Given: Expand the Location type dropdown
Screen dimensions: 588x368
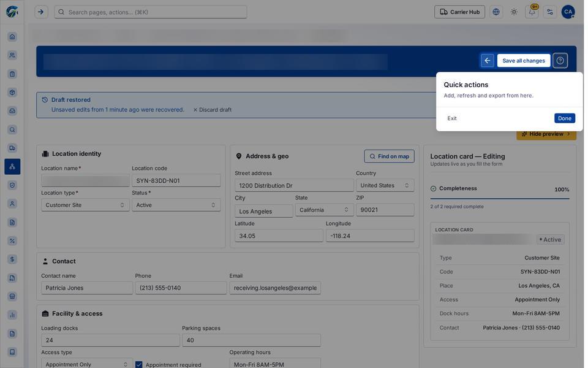Looking at the screenshot, I should point(85,205).
